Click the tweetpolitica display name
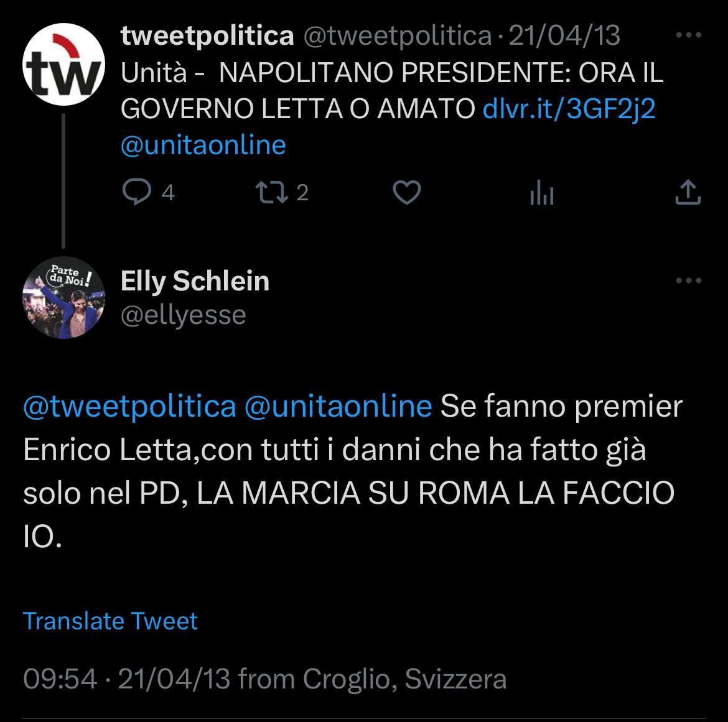 (x=207, y=36)
